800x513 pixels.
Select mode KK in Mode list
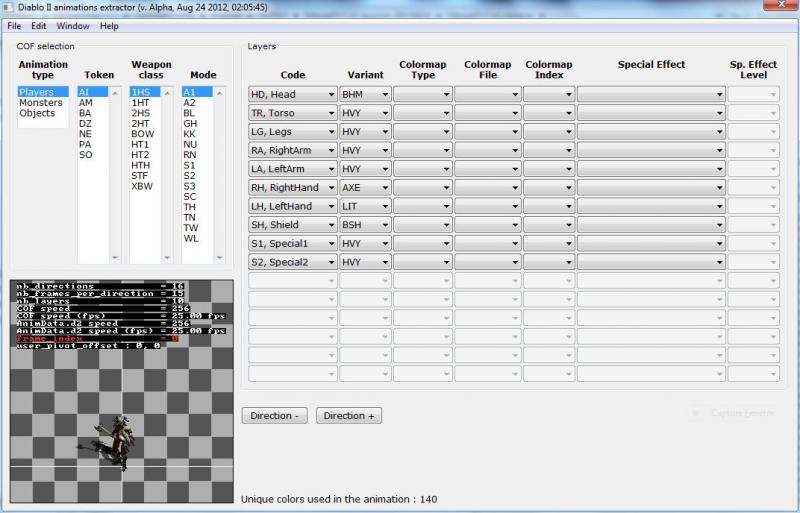(x=197, y=134)
